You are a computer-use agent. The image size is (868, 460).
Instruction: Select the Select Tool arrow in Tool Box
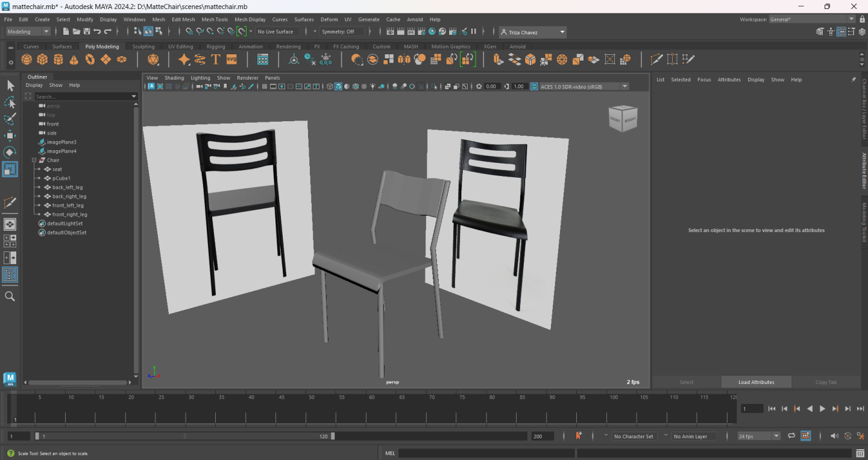pos(10,86)
